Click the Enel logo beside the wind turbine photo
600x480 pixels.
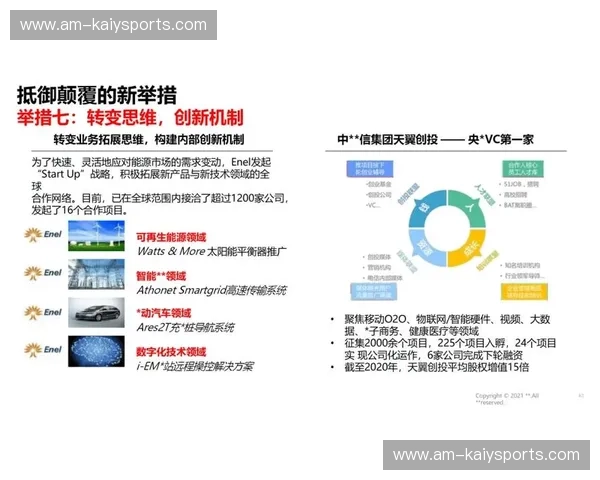43,234
